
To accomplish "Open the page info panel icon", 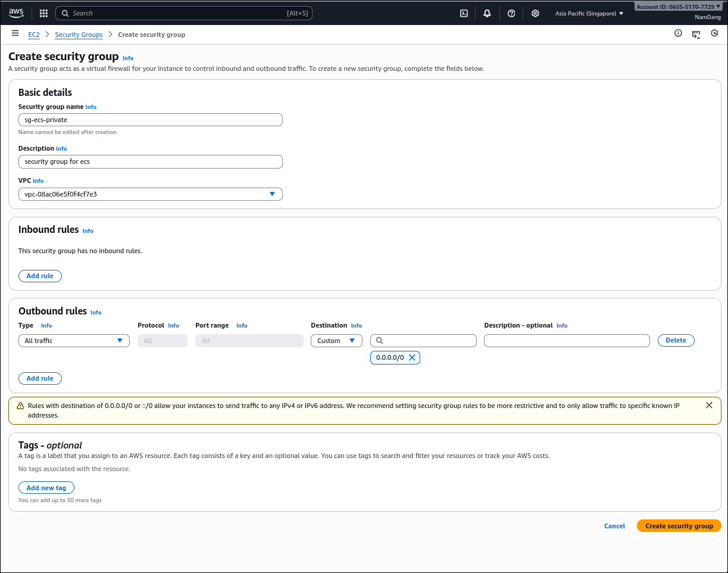I will point(678,34).
